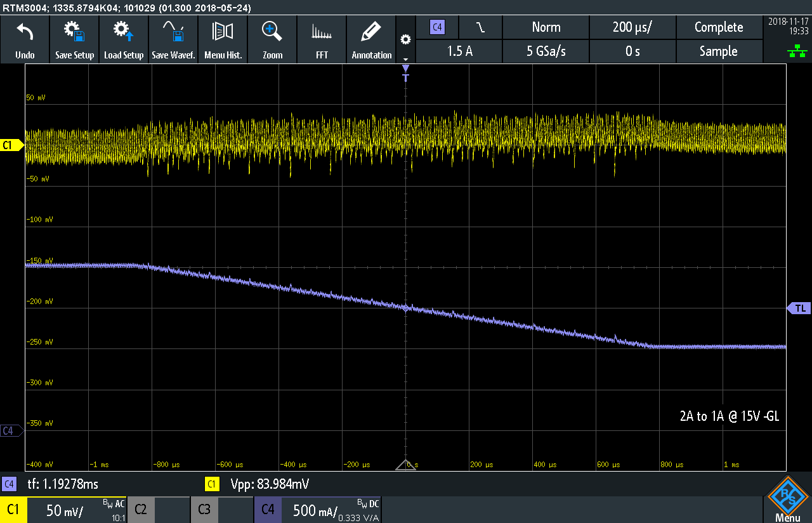Screen dimensions: 812x523
Task: Open the C4 trigger source setting
Action: pos(437,27)
